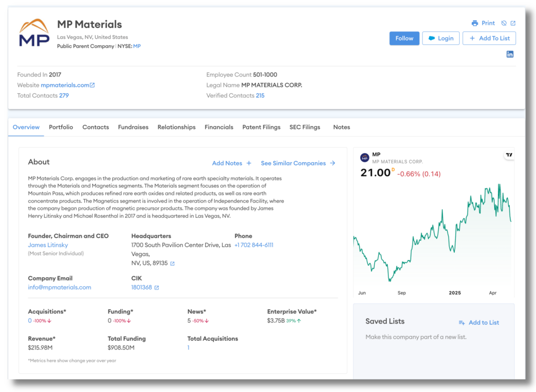This screenshot has width=536, height=392.
Task: Open the Portfolio tab
Action: (x=61, y=127)
